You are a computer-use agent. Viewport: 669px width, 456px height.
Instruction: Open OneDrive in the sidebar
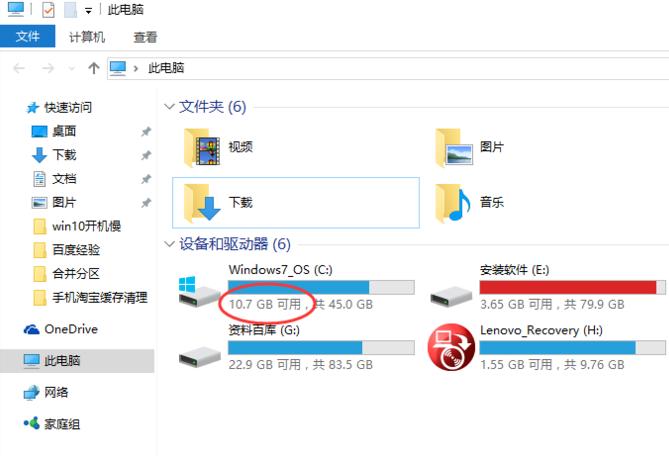(70, 329)
